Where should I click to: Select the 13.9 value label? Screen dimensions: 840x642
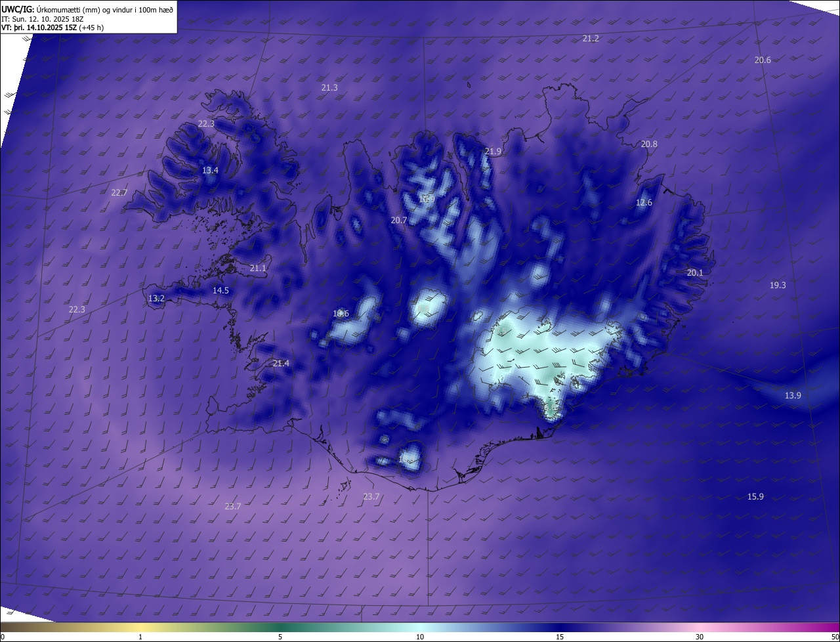[793, 395]
